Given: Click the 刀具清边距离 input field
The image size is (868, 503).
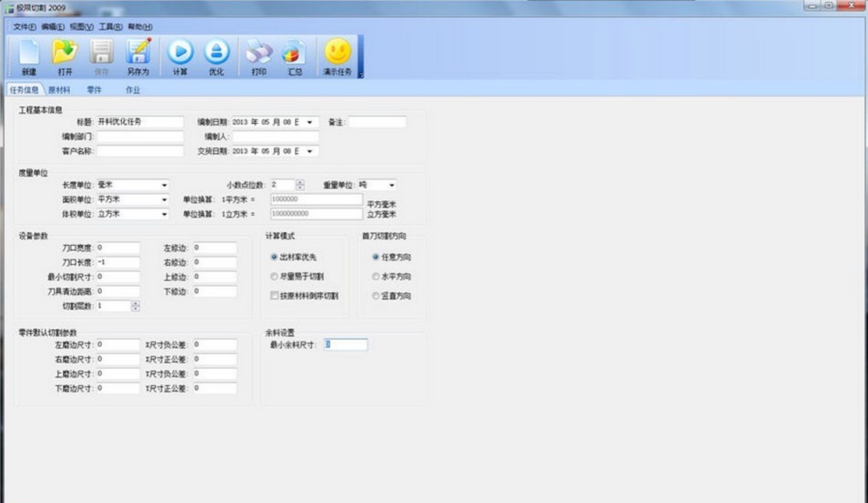Looking at the screenshot, I should (118, 292).
